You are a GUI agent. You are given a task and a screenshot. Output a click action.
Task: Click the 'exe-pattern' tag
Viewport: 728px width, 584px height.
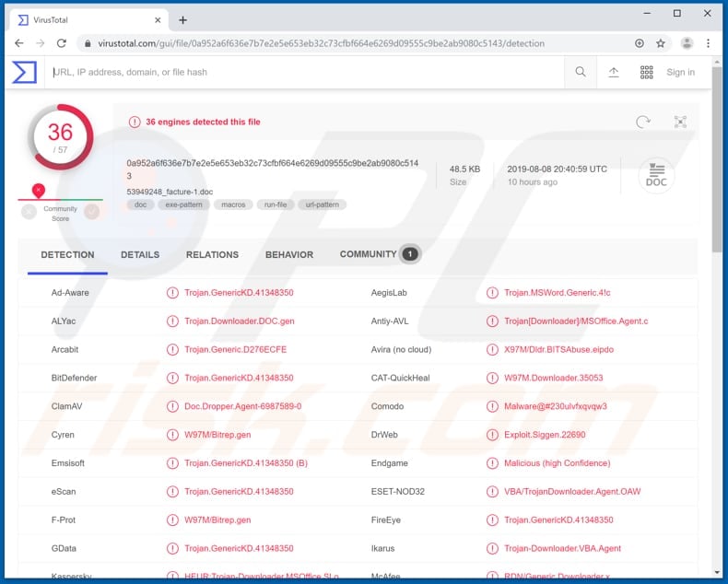184,204
